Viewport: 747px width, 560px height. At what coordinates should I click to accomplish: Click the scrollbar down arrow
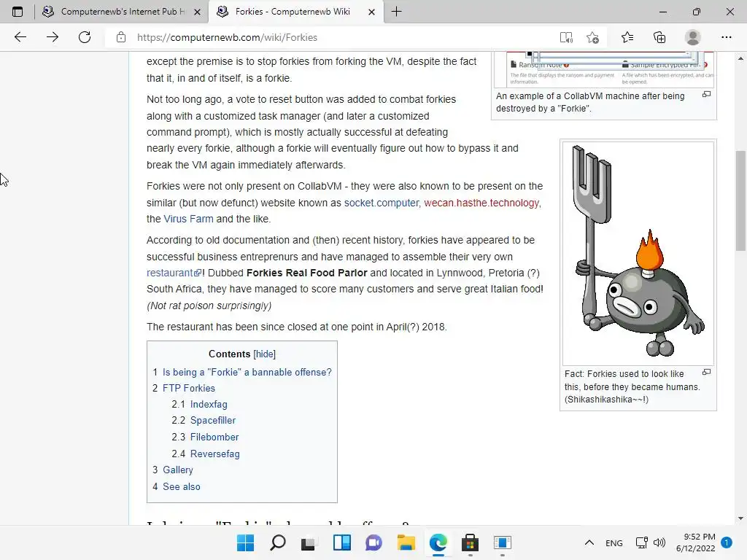tap(740, 518)
